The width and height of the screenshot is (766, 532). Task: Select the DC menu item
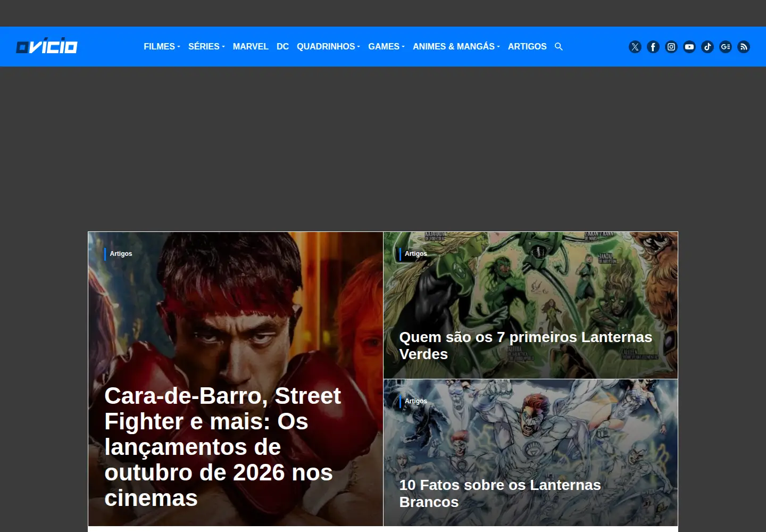tap(282, 47)
